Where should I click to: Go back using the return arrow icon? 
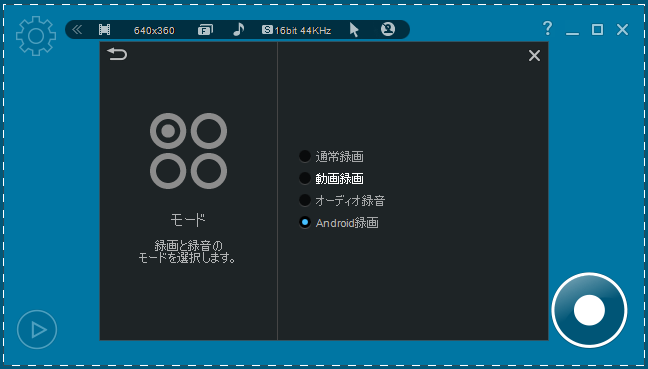click(117, 54)
